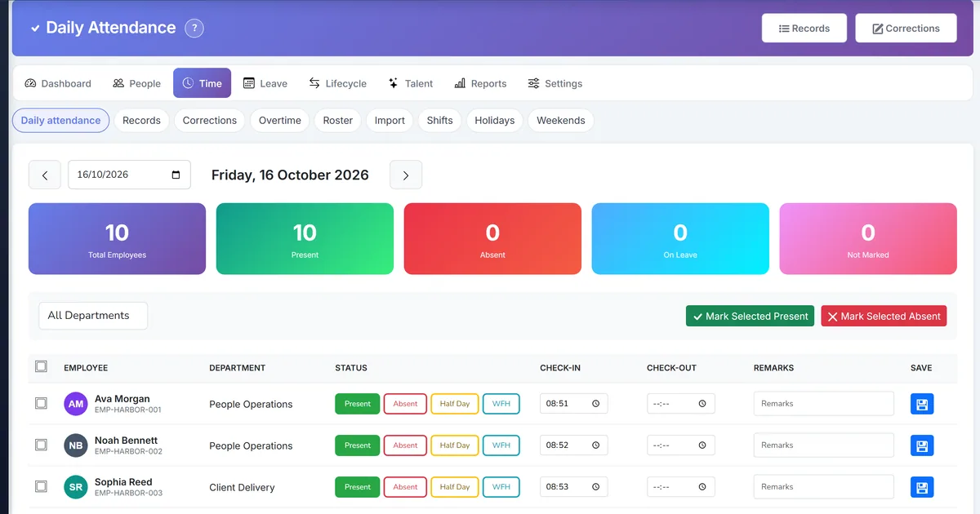
Task: Select the Weekends sub-tab
Action: (x=561, y=120)
